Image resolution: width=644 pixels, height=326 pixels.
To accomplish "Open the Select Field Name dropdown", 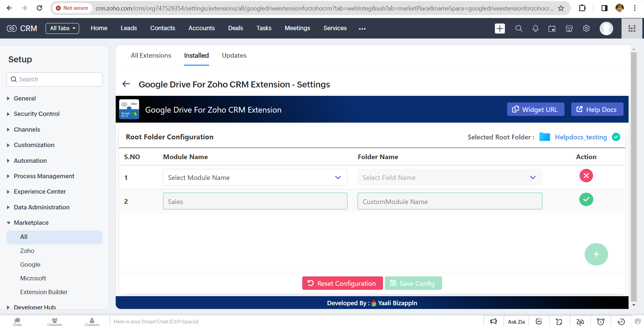I will point(449,178).
